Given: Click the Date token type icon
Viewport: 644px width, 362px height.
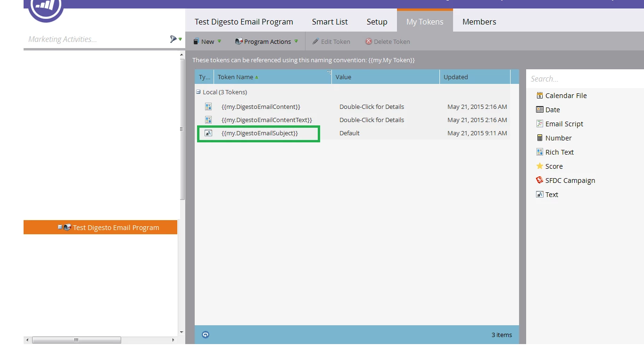Looking at the screenshot, I should click(540, 109).
